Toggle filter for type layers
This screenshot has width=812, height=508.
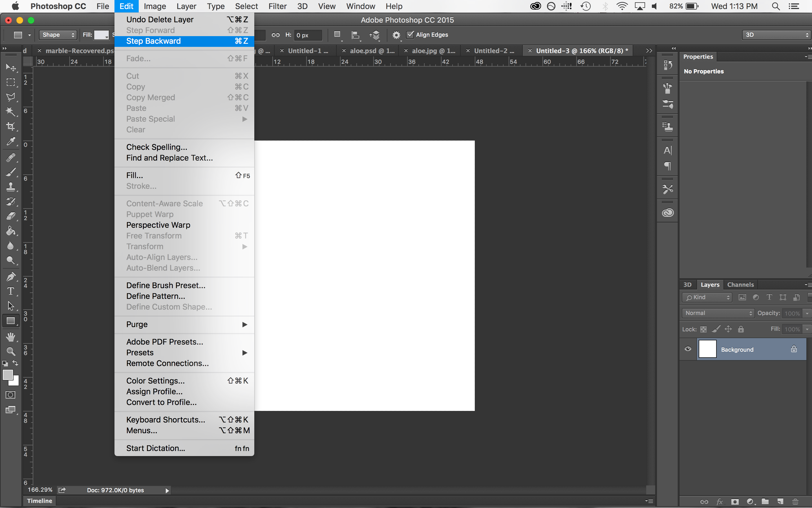[x=769, y=297]
